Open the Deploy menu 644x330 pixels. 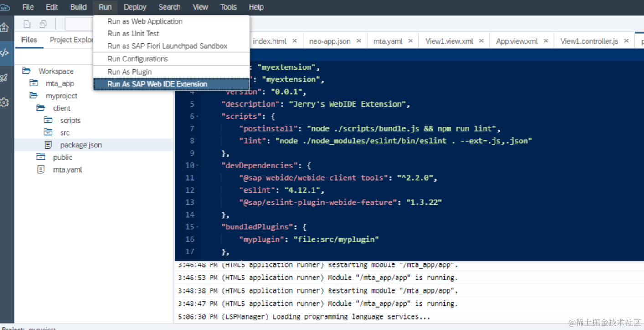tap(135, 7)
